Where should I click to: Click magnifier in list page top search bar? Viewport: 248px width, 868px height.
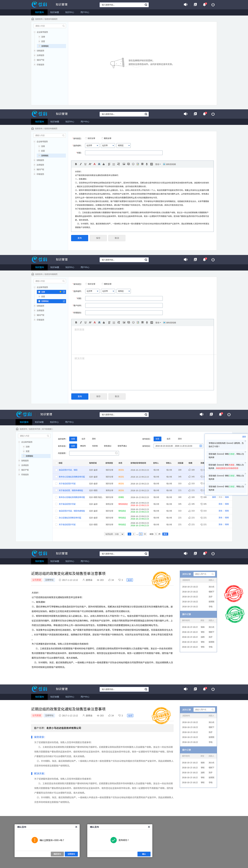click(x=146, y=415)
